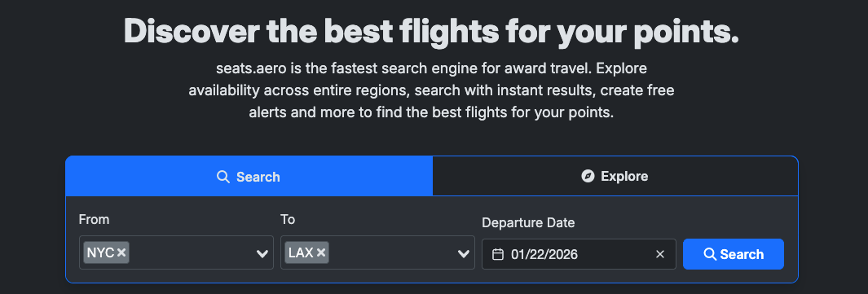This screenshot has width=868, height=294.
Task: Select the Search tab
Action: 249,176
